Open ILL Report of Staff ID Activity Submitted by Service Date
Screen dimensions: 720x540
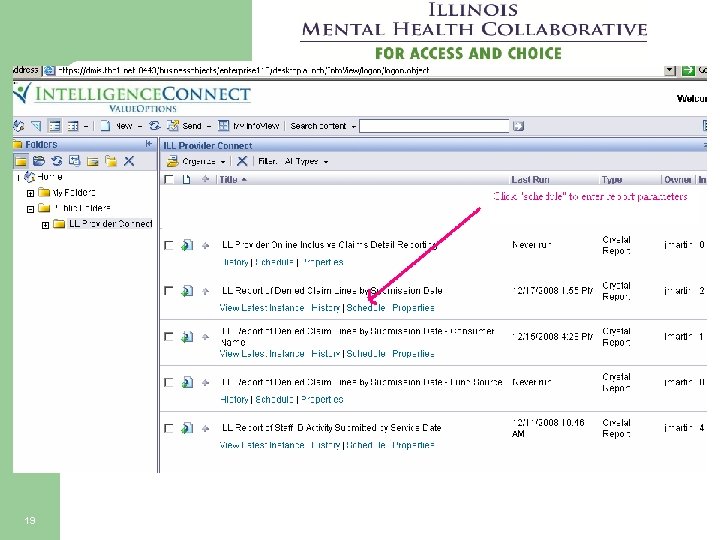tap(331, 428)
